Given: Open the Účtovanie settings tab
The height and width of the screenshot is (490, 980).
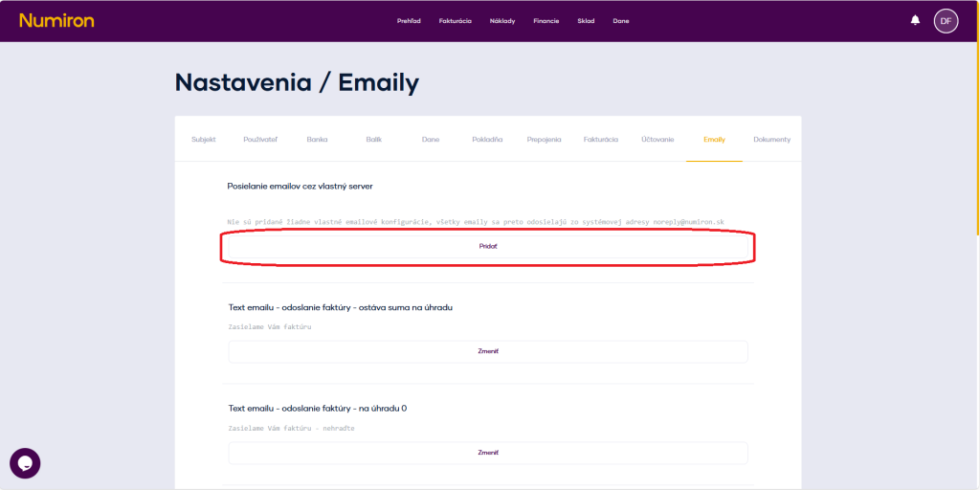Looking at the screenshot, I should (657, 140).
